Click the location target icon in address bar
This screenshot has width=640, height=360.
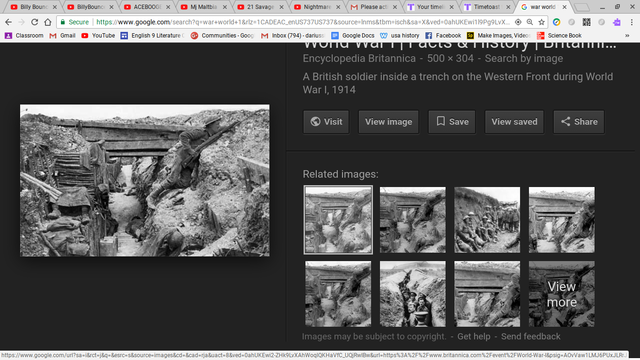click(518, 22)
